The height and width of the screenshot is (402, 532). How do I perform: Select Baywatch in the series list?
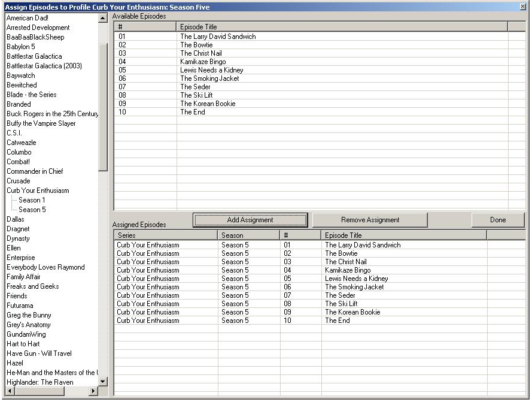pyautogui.click(x=21, y=75)
